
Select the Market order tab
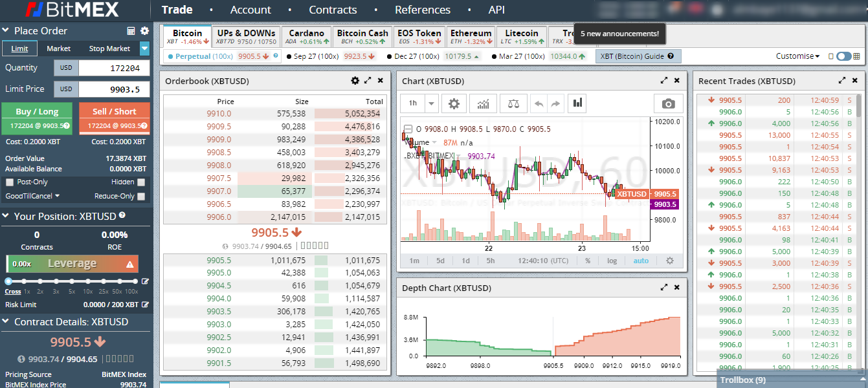point(59,48)
